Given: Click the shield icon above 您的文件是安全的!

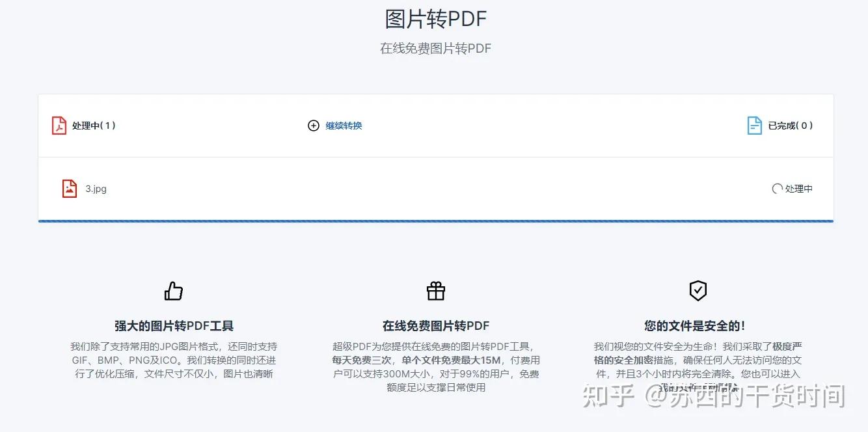Looking at the screenshot, I should coord(698,290).
